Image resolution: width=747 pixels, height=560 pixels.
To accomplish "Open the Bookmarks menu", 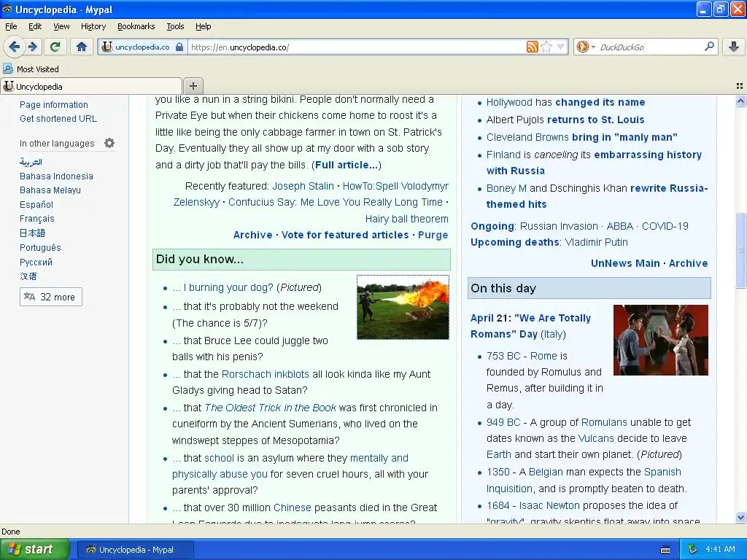I will 136,26.
